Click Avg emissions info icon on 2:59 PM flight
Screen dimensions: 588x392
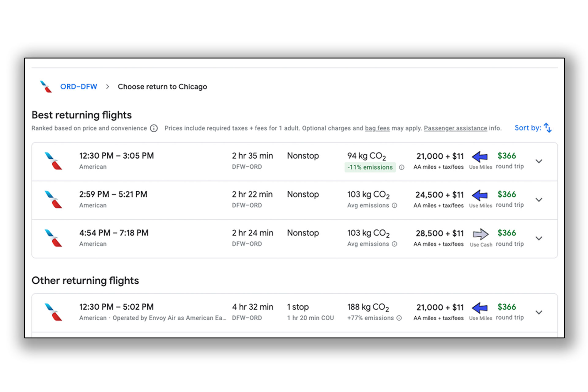[394, 205]
